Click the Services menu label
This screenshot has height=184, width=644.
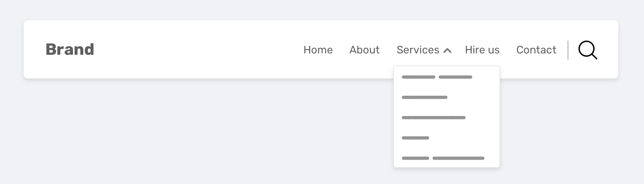pyautogui.click(x=418, y=50)
